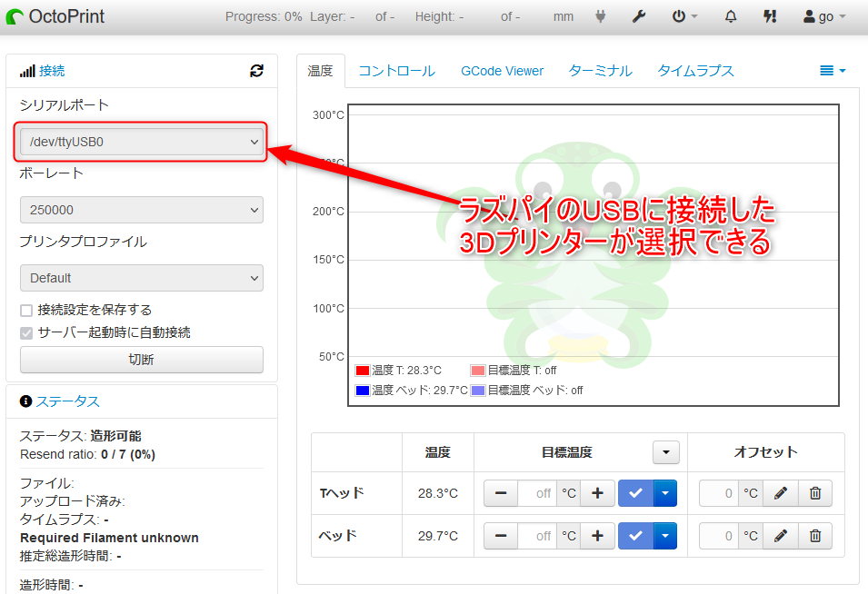
Task: Click the status info circle icon
Action: (25, 401)
